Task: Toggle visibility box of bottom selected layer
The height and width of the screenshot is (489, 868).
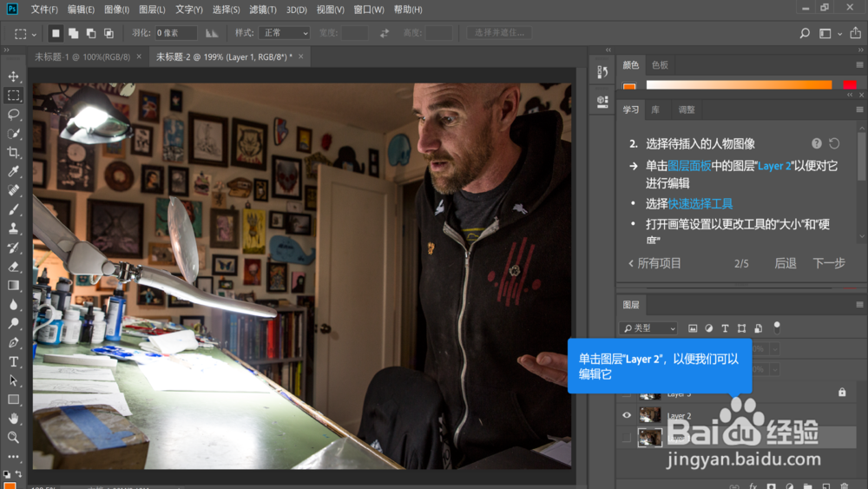Action: 627,438
